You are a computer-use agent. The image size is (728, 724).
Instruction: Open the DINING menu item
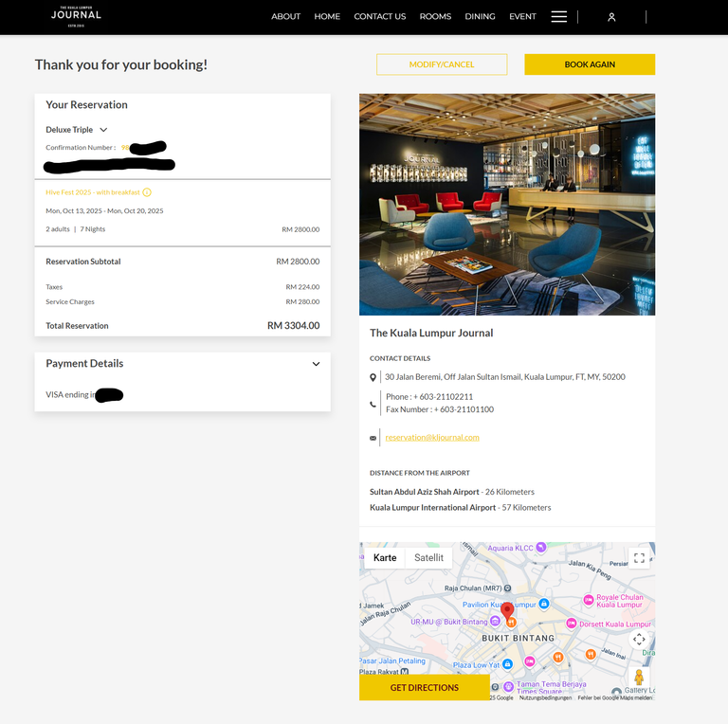click(480, 17)
